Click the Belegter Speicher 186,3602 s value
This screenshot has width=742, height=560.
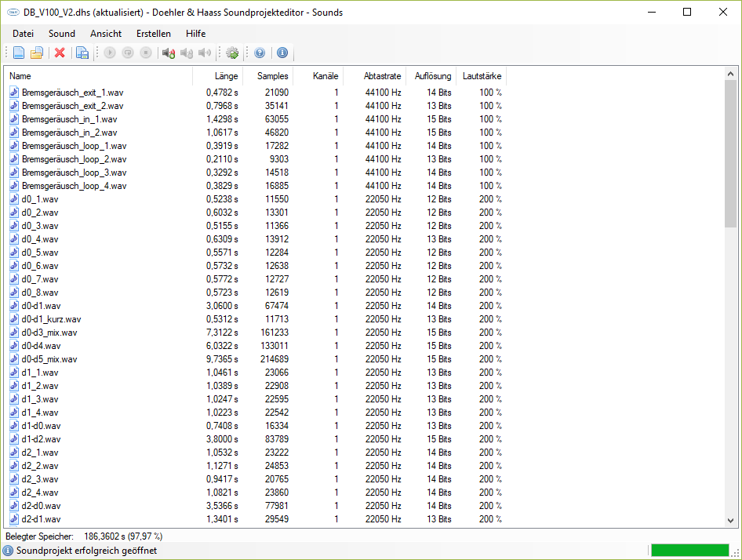pos(123,536)
